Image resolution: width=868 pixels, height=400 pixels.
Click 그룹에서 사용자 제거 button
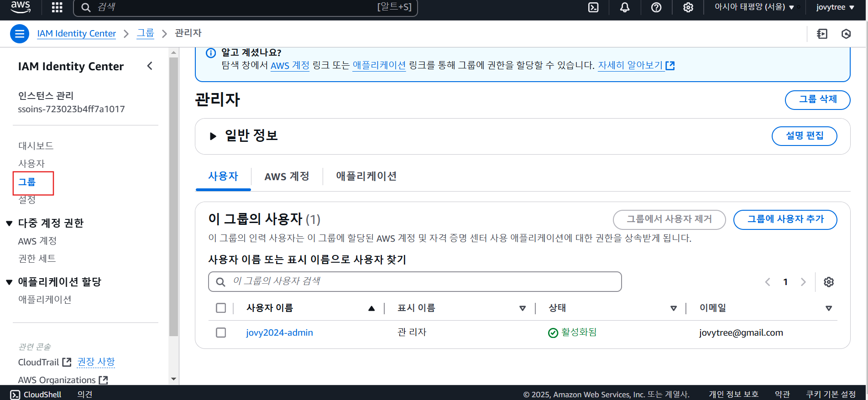coord(669,219)
